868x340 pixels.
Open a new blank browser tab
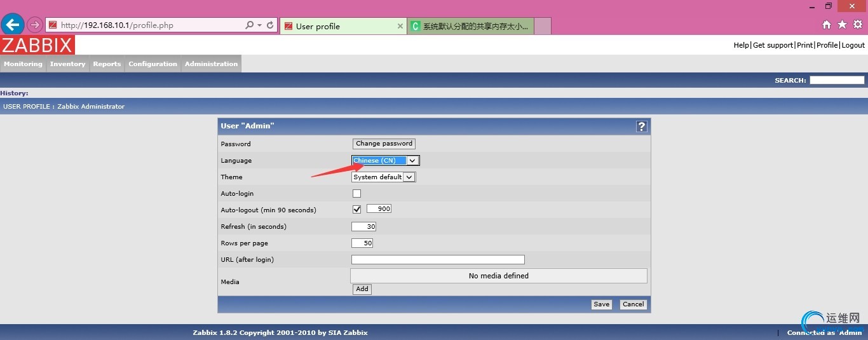542,26
